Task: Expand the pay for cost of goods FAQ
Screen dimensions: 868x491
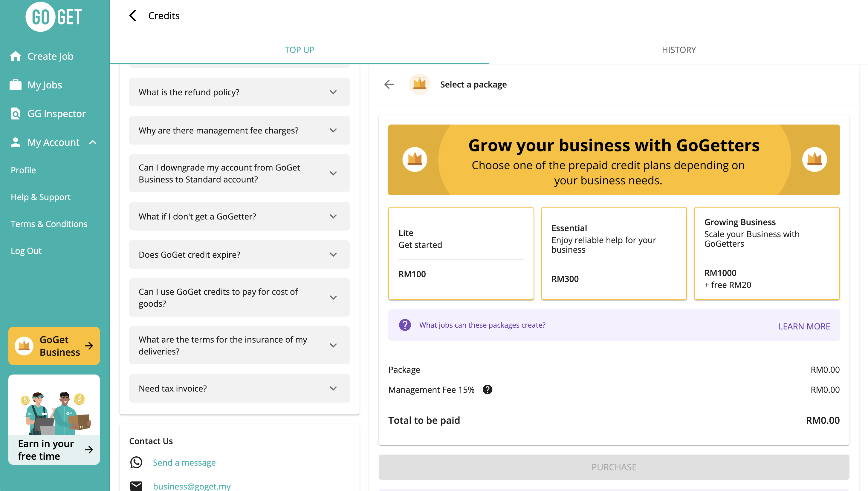Action: pos(239,297)
